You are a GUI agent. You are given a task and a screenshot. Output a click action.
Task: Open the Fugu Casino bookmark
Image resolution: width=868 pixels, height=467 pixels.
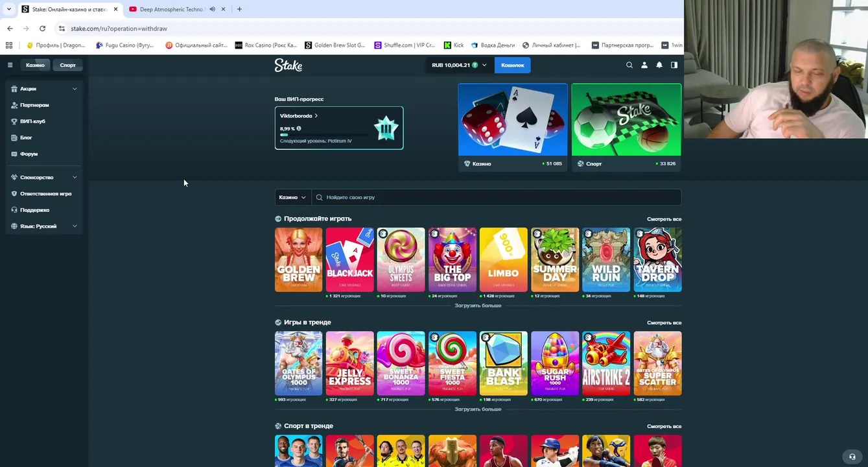[124, 45]
